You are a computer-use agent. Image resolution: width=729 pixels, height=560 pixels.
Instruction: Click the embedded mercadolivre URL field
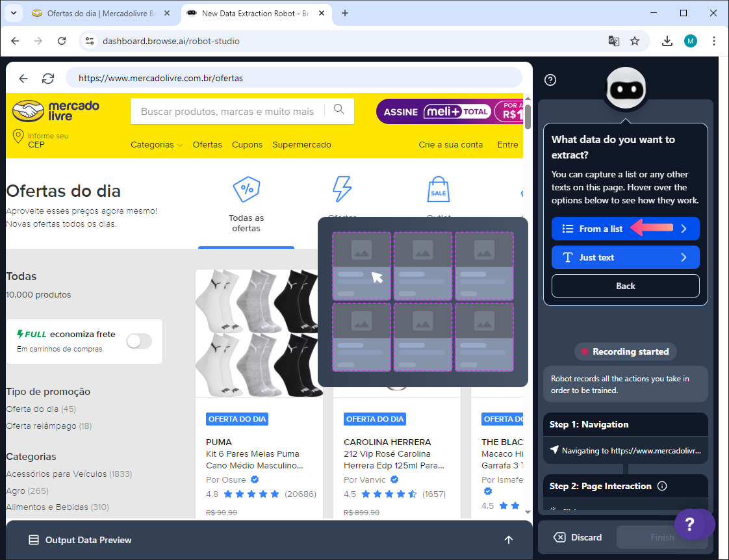pos(294,78)
